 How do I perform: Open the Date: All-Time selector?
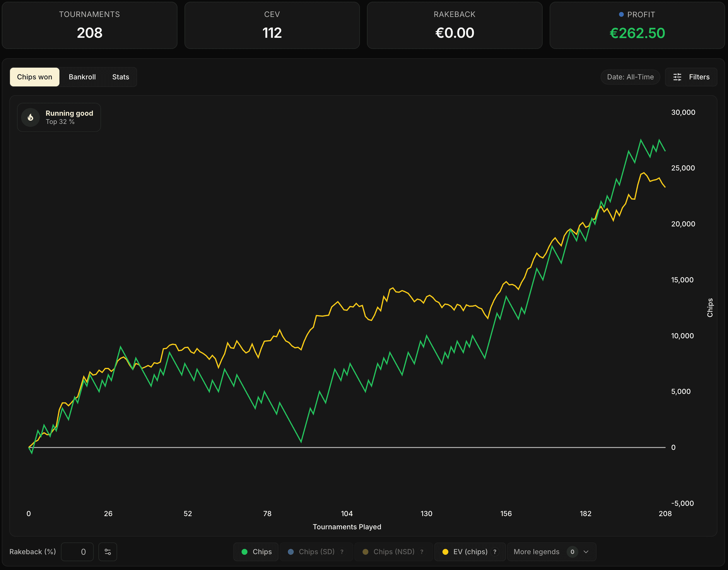coord(630,77)
